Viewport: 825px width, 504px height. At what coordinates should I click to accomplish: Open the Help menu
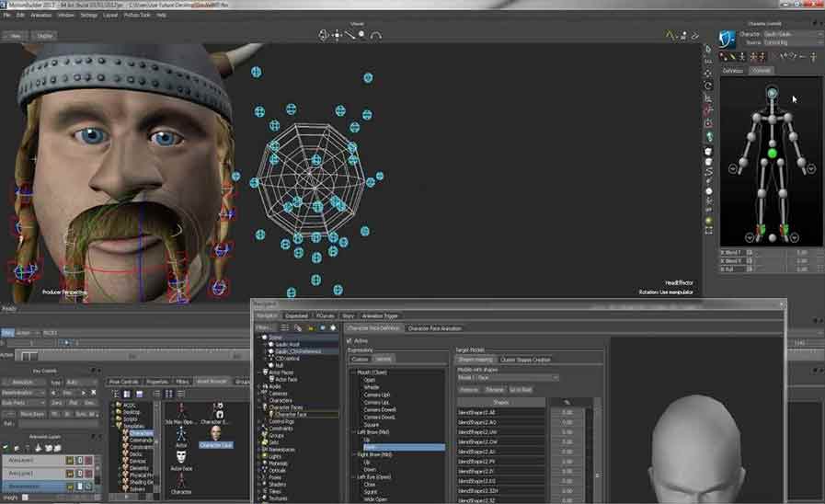coord(161,16)
